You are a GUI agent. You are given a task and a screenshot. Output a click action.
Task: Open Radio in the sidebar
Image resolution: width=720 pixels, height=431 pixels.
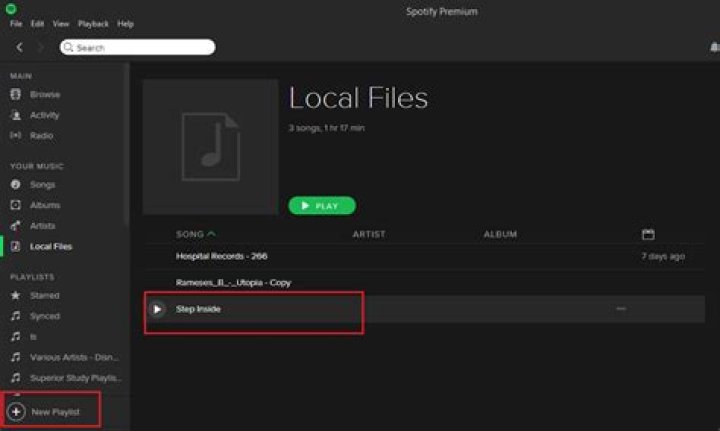click(x=41, y=136)
